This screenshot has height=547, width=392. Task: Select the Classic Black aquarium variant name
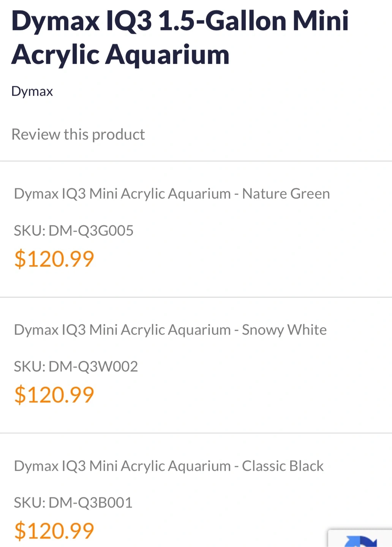coord(169,466)
